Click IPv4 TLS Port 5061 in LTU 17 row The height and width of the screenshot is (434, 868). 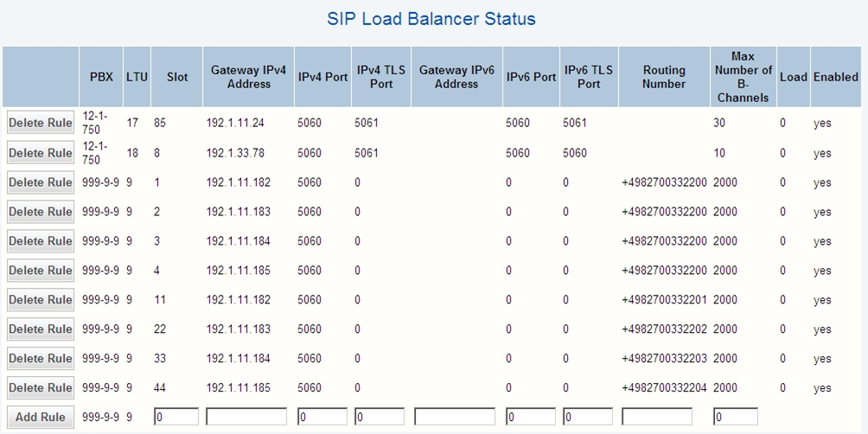[367, 123]
